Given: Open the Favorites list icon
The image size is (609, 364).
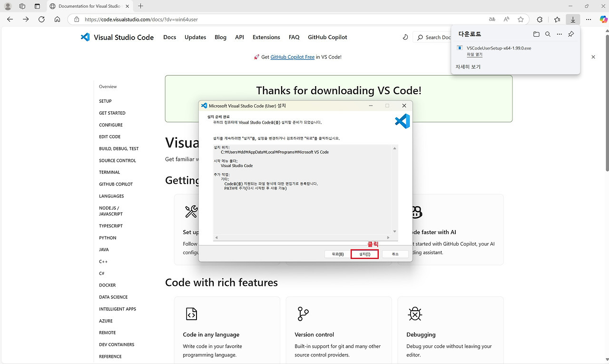Looking at the screenshot, I should (x=557, y=20).
